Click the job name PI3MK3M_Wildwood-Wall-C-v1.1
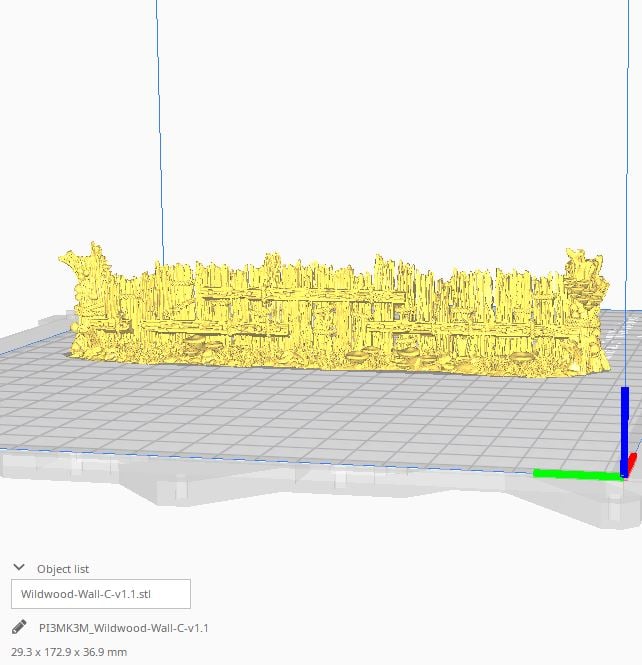 pyautogui.click(x=123, y=628)
